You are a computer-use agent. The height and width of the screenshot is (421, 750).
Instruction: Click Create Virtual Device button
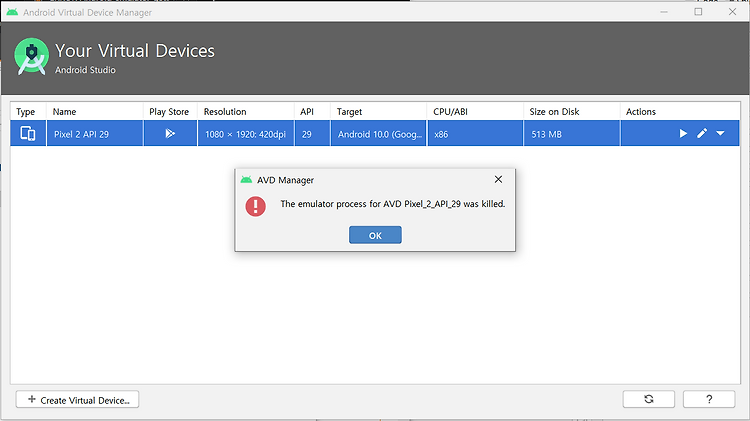pos(77,399)
